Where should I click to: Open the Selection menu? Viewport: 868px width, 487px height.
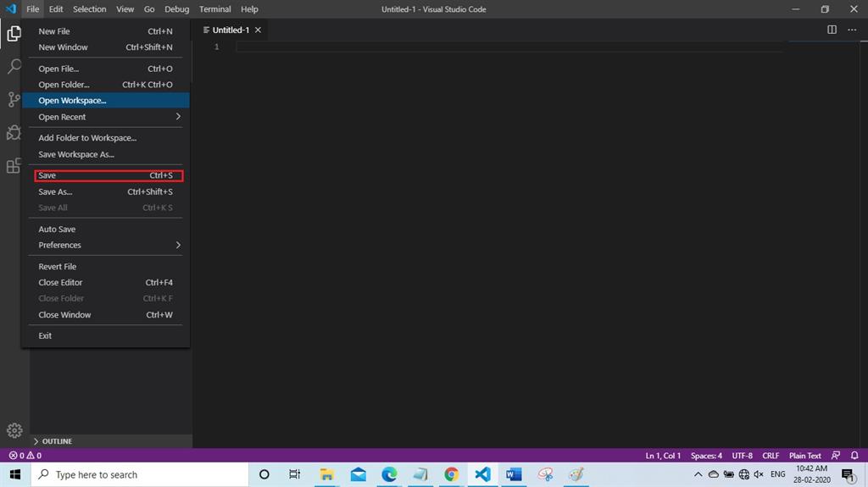[89, 8]
